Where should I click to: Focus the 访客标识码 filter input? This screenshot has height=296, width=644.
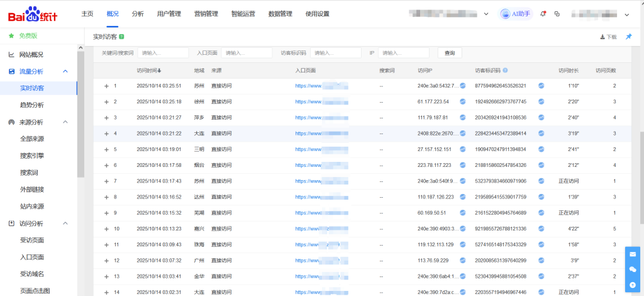[x=336, y=53]
